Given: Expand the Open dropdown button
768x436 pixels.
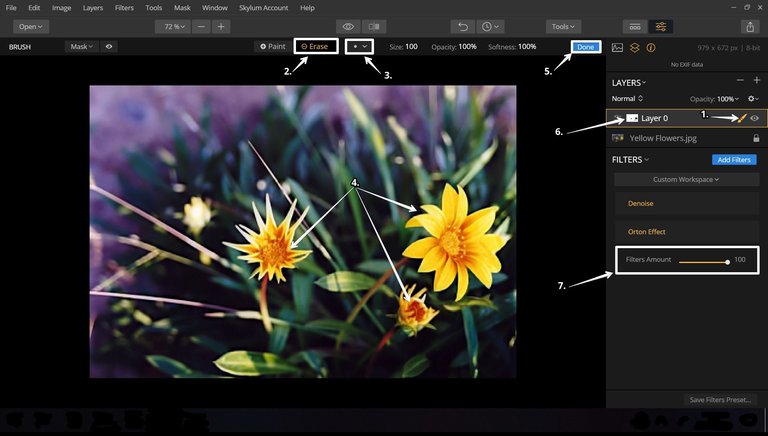Looking at the screenshot, I should pos(31,26).
